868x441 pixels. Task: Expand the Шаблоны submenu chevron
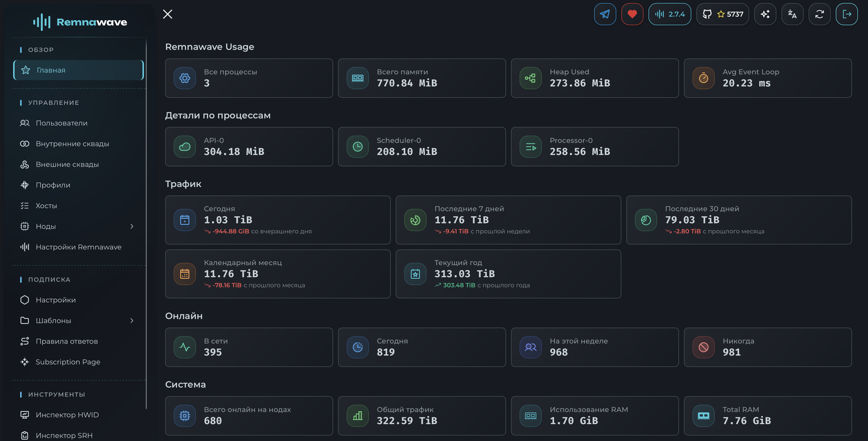[132, 320]
